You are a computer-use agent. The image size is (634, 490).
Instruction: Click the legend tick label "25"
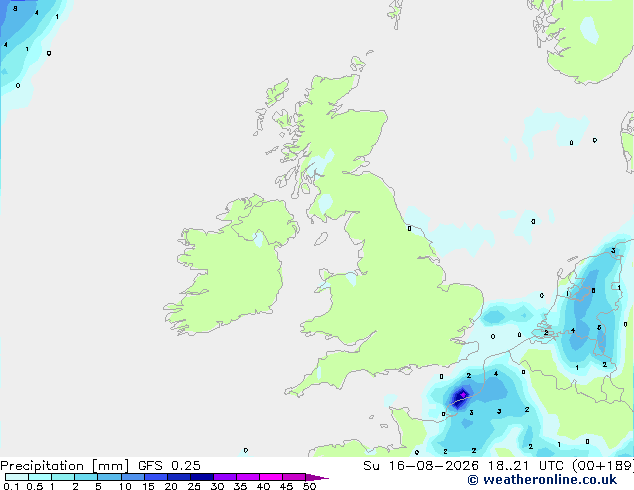tap(194, 486)
